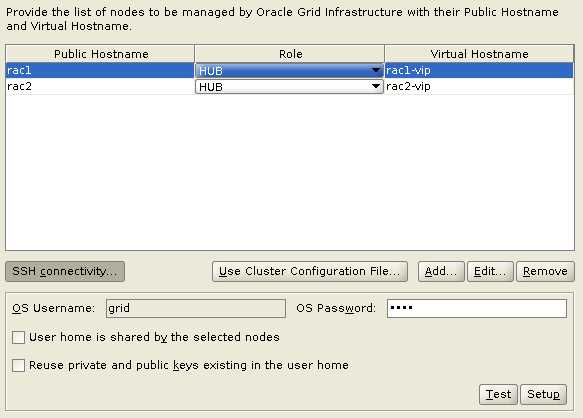
Task: Click Edit... to modify the selected node
Action: point(490,271)
